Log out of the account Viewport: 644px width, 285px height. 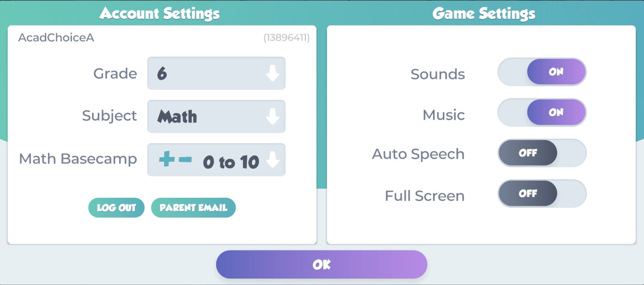coord(116,207)
